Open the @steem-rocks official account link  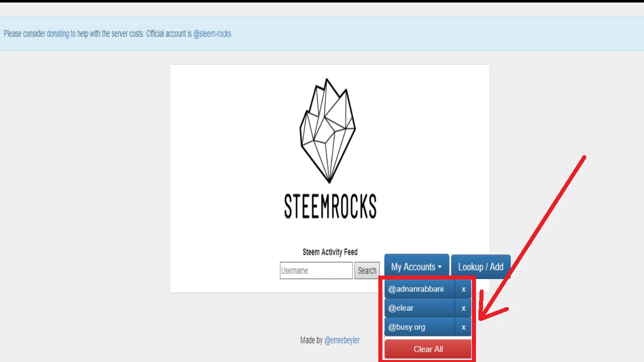[x=212, y=34]
